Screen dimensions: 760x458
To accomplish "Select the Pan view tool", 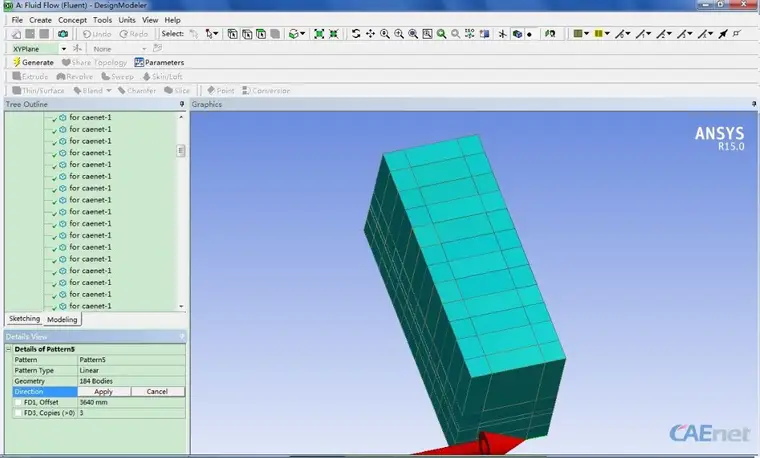I will pyautogui.click(x=370, y=34).
